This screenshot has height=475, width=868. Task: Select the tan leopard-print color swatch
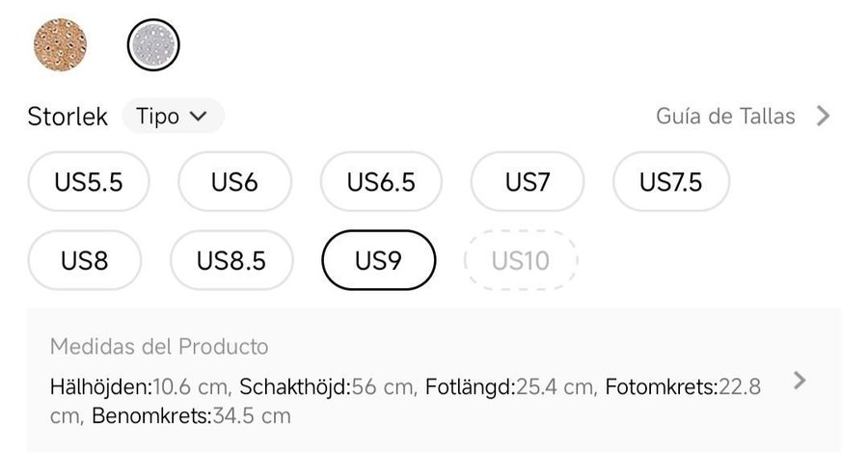[x=59, y=44]
